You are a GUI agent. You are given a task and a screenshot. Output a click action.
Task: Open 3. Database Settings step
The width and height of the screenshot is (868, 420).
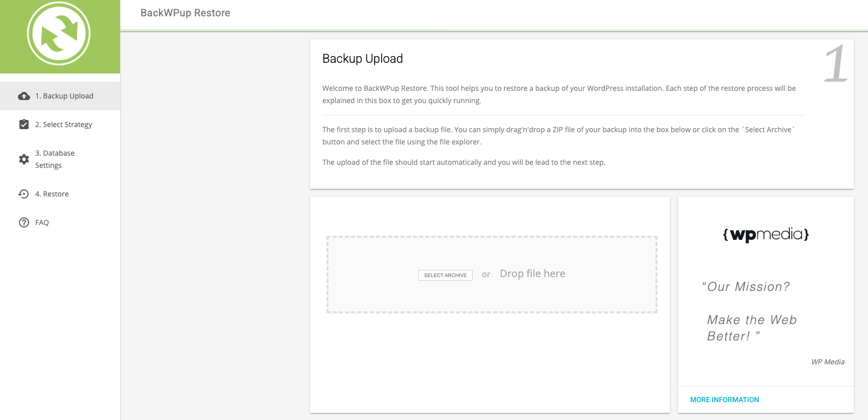click(x=60, y=159)
